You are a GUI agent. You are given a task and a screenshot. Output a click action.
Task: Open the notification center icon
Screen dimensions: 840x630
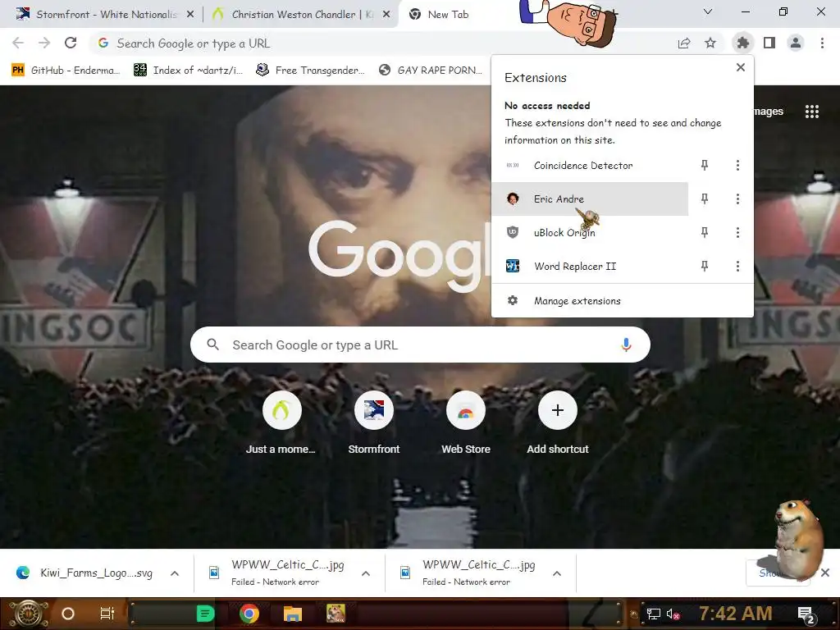click(806, 615)
